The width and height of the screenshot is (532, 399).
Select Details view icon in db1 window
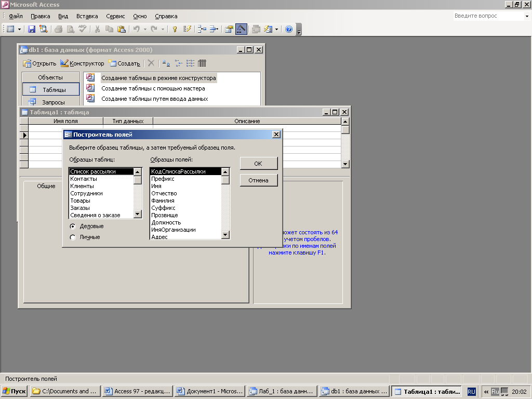202,63
